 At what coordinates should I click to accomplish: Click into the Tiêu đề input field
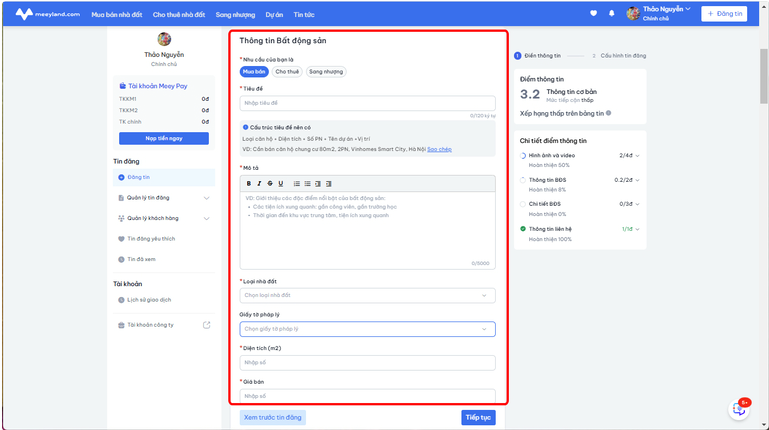(367, 103)
